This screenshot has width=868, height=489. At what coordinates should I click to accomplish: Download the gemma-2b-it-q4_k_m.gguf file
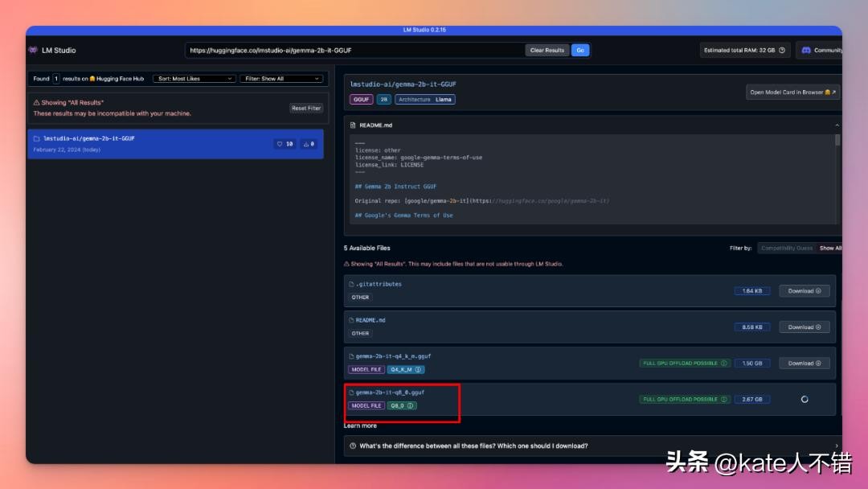pos(804,364)
